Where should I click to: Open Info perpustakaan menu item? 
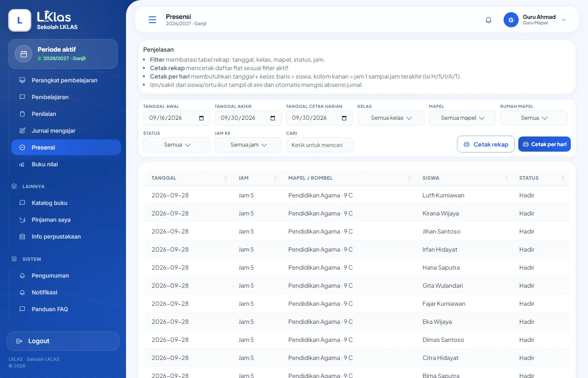pyautogui.click(x=66, y=236)
